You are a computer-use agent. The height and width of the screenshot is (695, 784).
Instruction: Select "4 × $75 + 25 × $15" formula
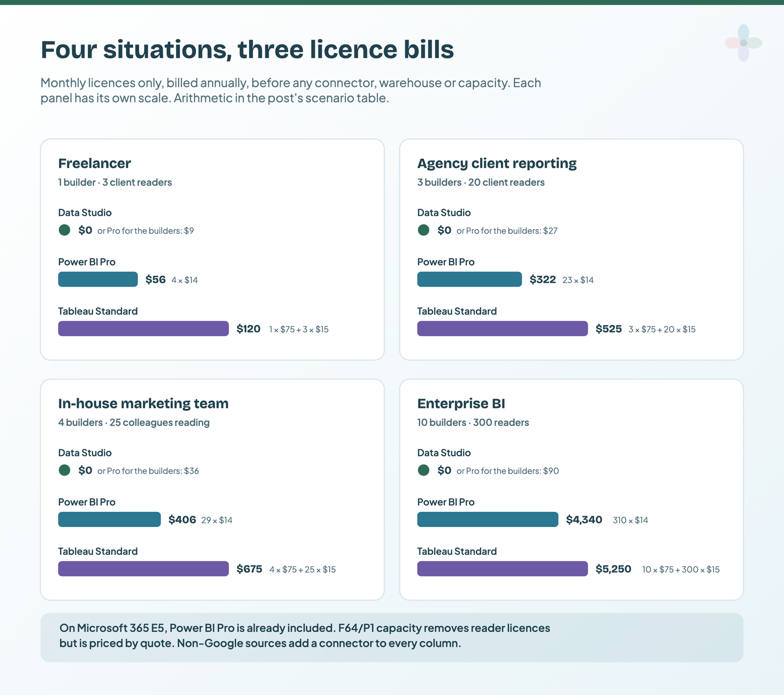tap(303, 570)
